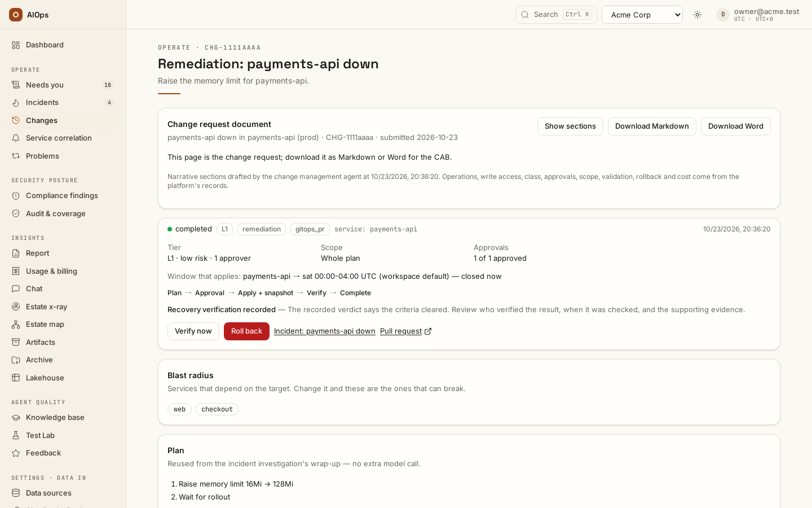This screenshot has width=812, height=508.
Task: Toggle the light/dark theme sun button
Action: coord(698,15)
